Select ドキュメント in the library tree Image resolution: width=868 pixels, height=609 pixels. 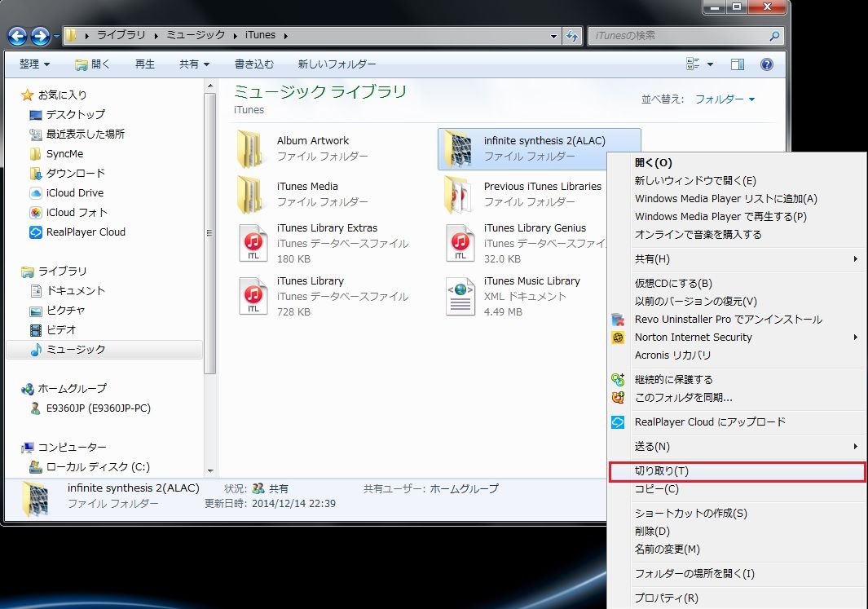click(x=75, y=291)
